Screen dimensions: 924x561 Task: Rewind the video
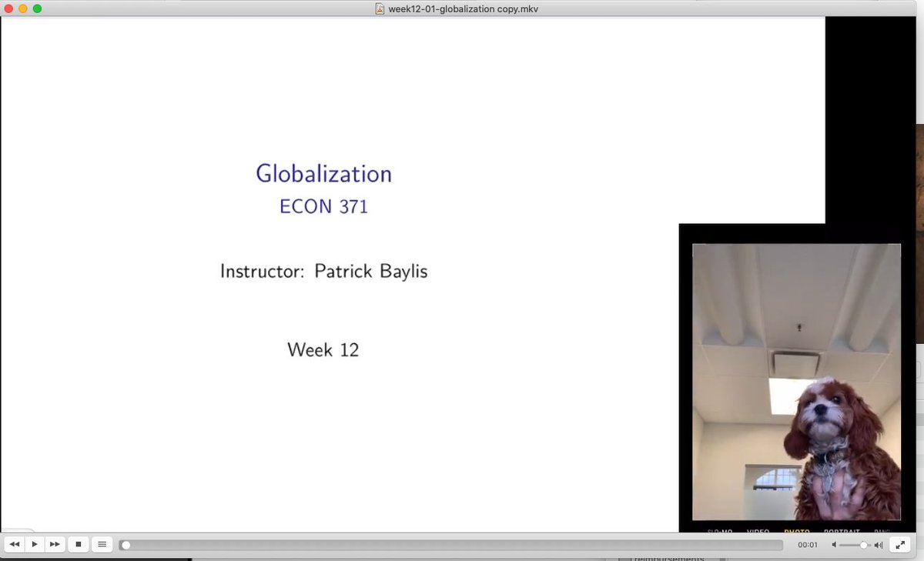(x=14, y=544)
